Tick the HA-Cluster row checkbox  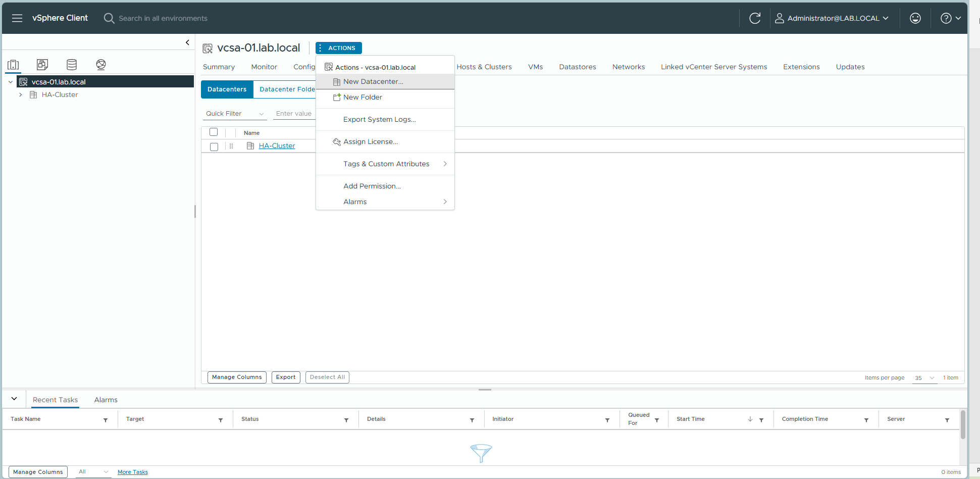coord(214,147)
